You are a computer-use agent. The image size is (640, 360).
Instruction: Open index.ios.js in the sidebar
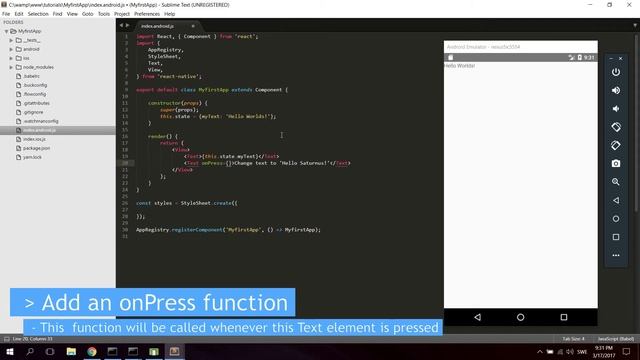[x=34, y=139]
